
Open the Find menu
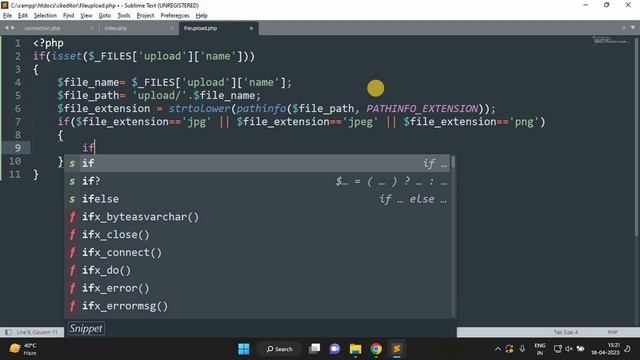(68, 16)
